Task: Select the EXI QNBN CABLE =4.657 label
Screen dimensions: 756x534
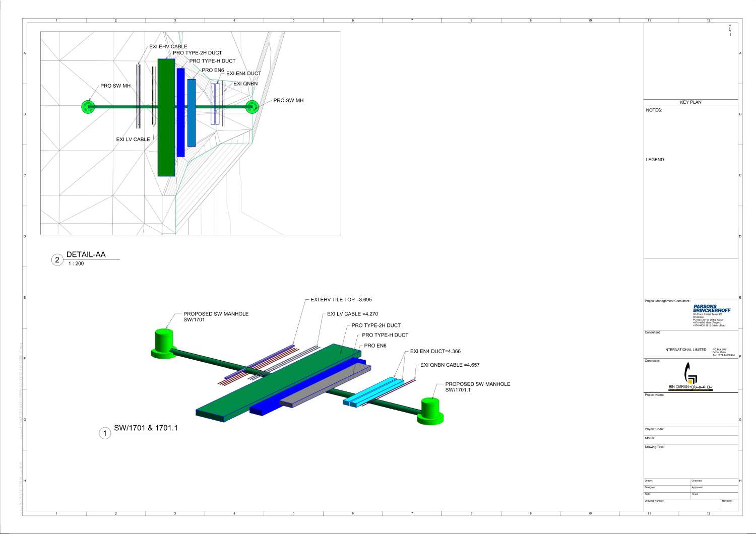Action: tap(450, 365)
